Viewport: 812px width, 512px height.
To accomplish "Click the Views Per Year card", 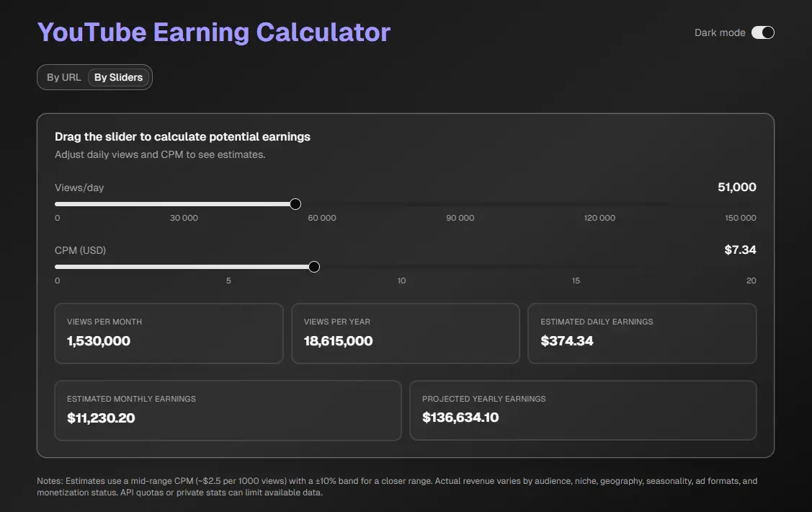I will 405,333.
